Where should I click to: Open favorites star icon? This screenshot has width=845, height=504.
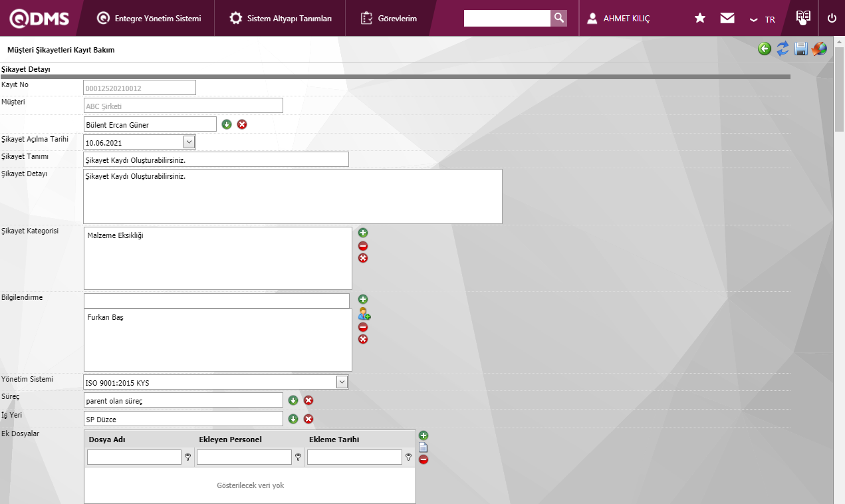point(700,18)
